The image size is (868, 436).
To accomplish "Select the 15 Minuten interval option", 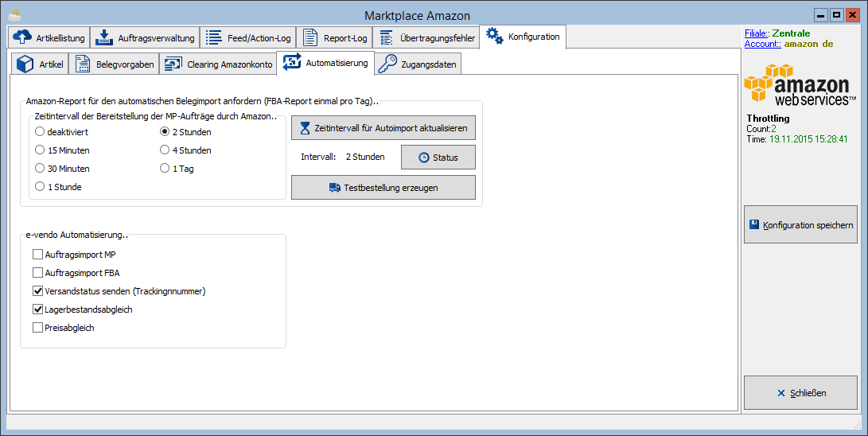I will (x=40, y=150).
